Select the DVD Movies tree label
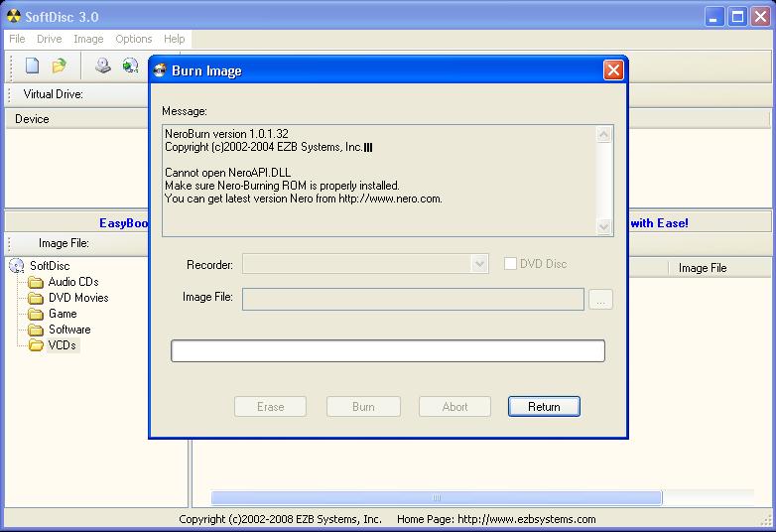The image size is (776, 532). click(x=78, y=298)
